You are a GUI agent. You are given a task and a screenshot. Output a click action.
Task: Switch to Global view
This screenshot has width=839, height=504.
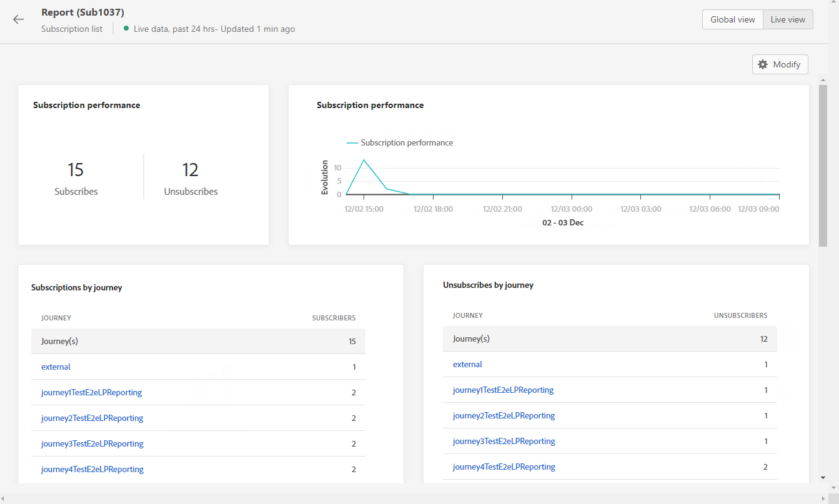tap(732, 19)
